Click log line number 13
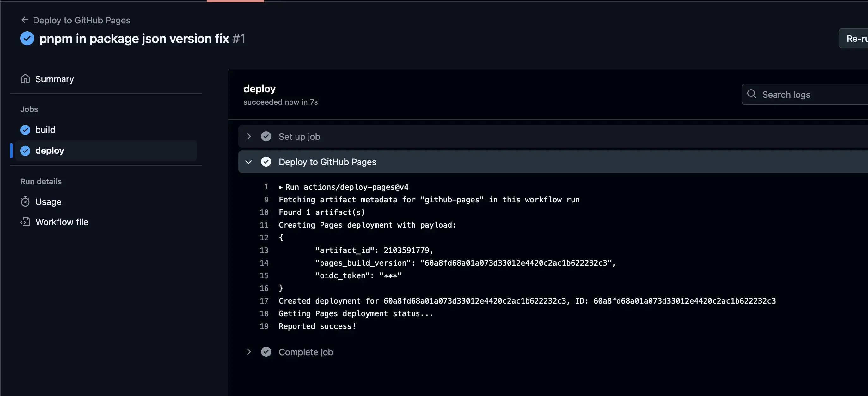The image size is (868, 396). point(264,250)
